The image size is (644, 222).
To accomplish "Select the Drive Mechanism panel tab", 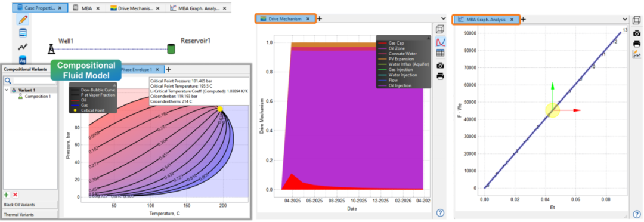I will [286, 19].
